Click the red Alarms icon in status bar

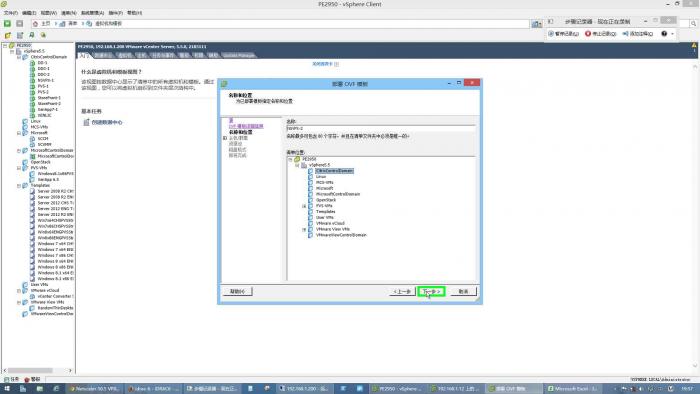pos(27,379)
